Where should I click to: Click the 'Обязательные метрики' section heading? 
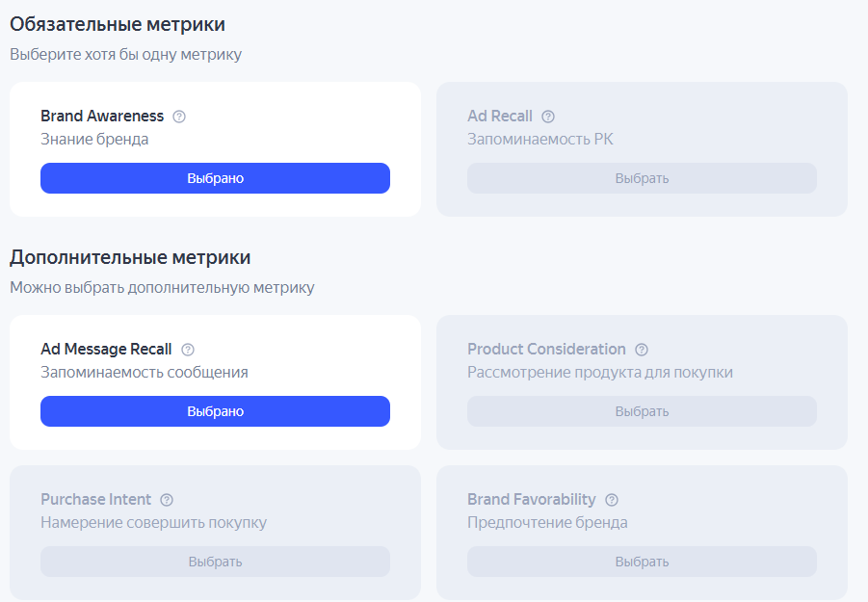124,24
